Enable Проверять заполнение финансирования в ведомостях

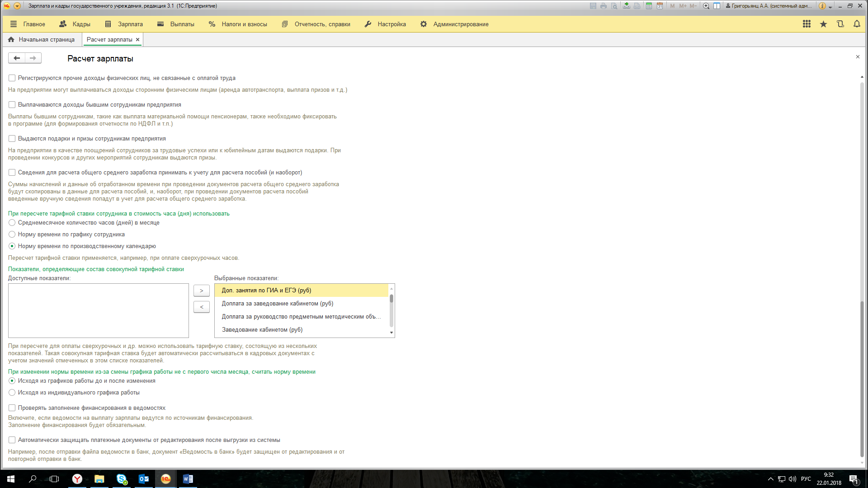pyautogui.click(x=12, y=408)
